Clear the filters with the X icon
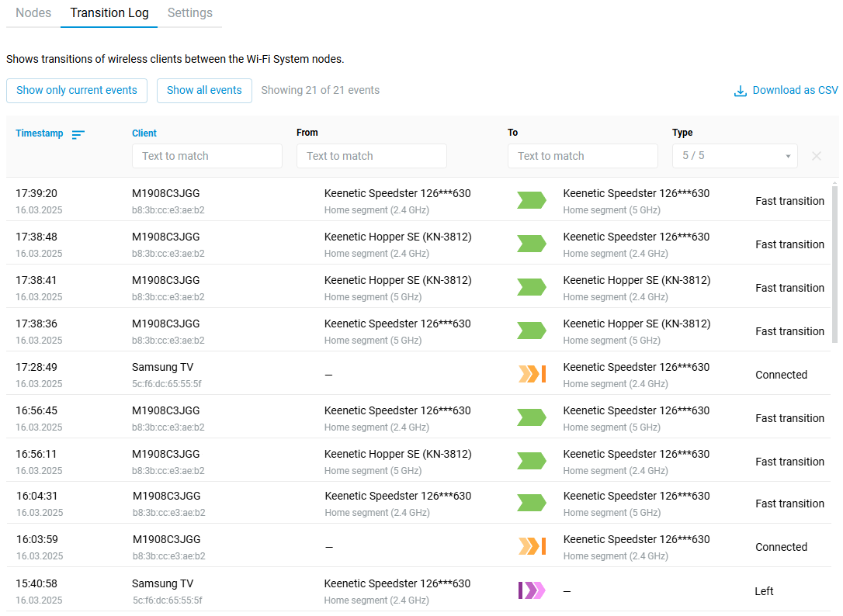 817,156
